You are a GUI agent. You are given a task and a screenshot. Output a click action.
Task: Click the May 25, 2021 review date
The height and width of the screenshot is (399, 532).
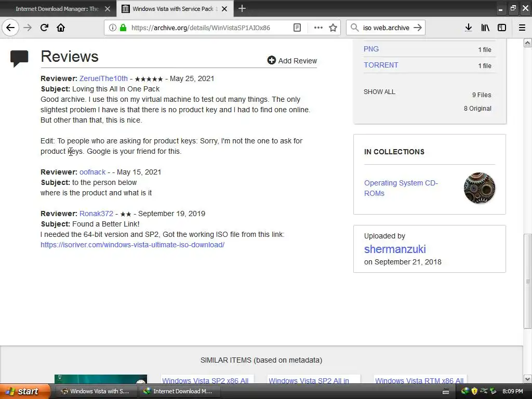[x=192, y=78]
